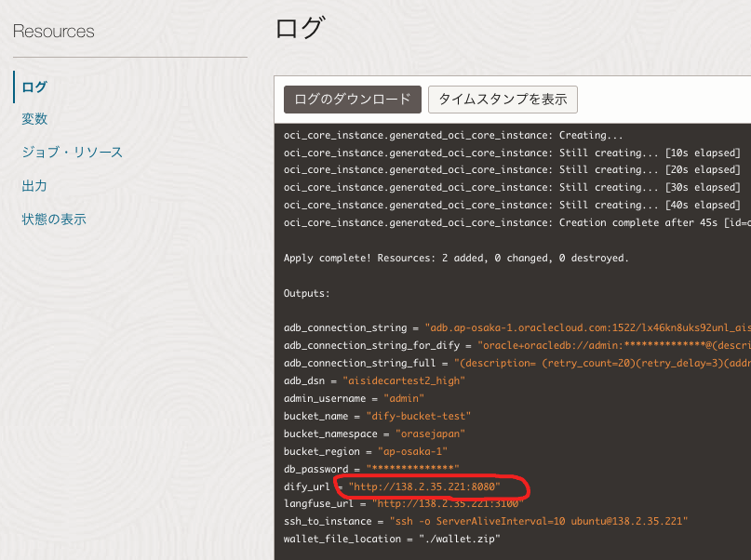
Task: Open the 変数 resources link
Action: [x=34, y=119]
